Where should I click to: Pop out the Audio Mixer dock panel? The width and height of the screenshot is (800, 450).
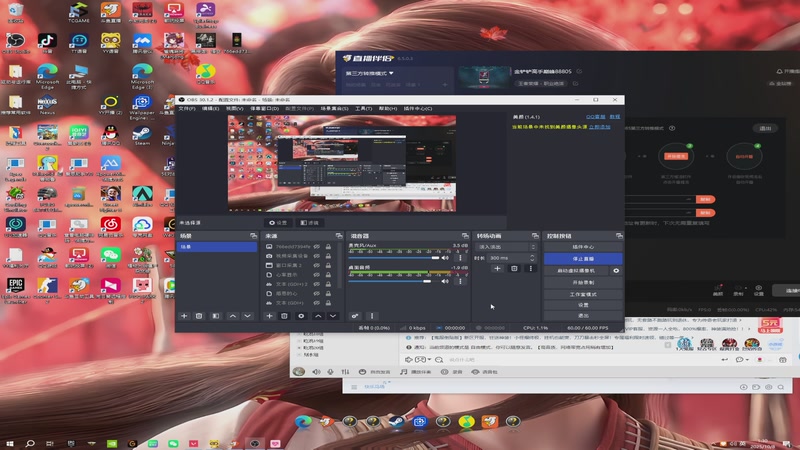click(x=465, y=236)
